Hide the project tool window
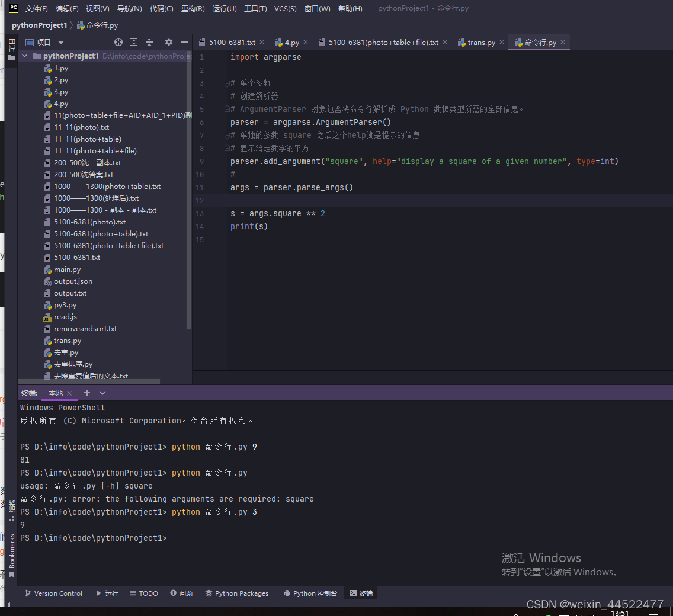The width and height of the screenshot is (673, 616). [184, 42]
